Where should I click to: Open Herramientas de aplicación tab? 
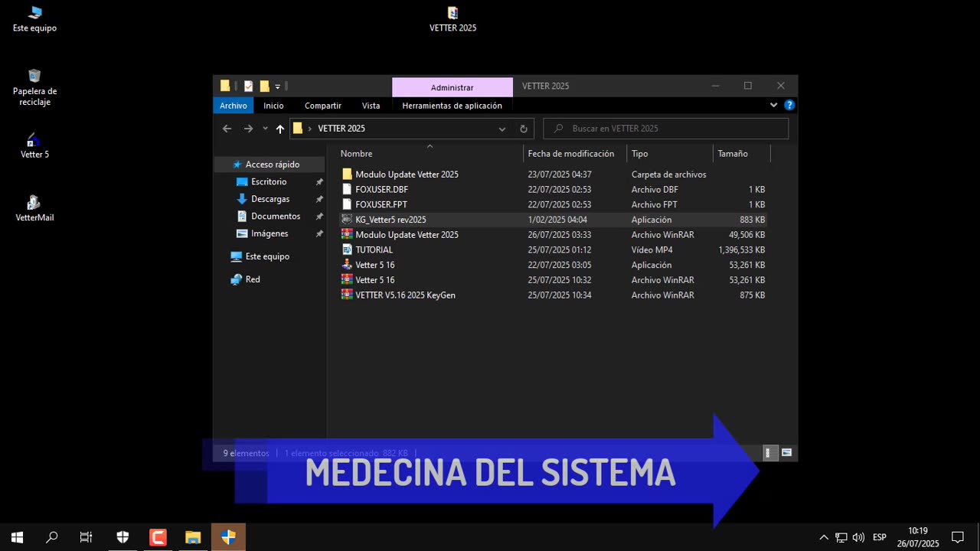coord(452,106)
